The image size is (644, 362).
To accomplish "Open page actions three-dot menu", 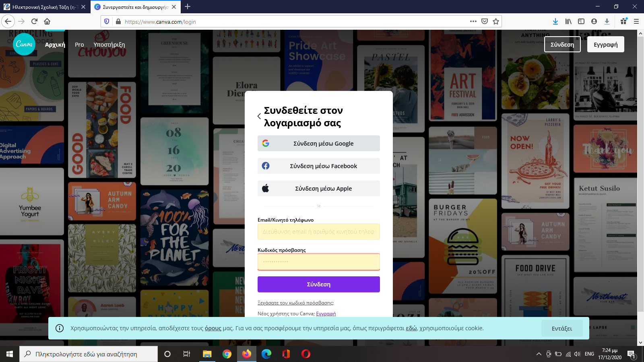I will pos(473,21).
